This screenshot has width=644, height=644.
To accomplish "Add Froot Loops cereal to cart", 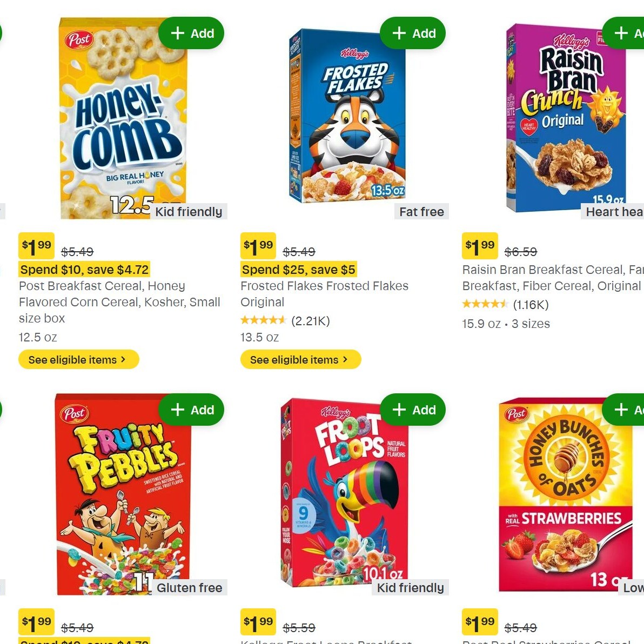I will click(x=413, y=410).
